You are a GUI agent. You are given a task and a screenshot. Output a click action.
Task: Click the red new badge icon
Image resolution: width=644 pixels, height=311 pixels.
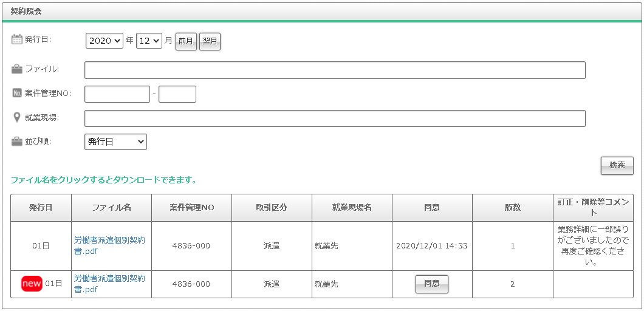tap(31, 284)
